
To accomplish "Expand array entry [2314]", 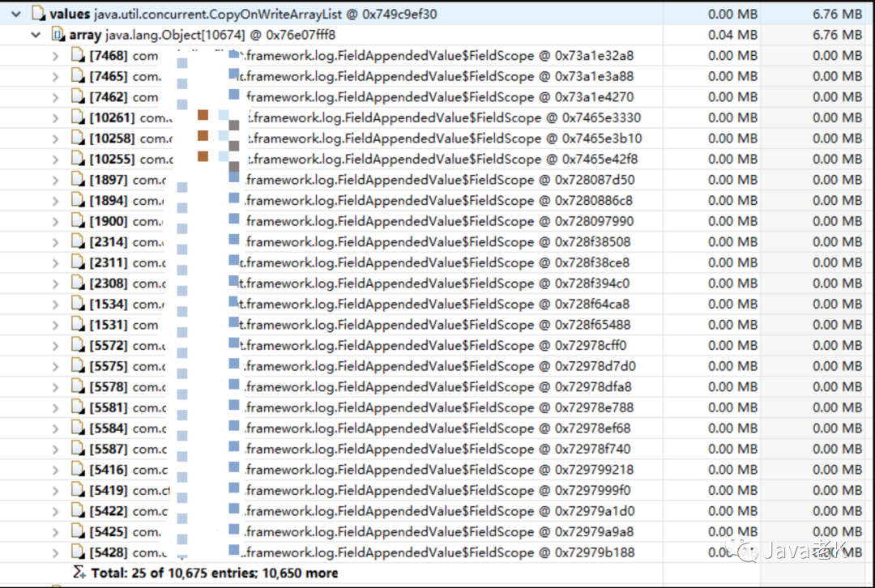I will pos(55,242).
